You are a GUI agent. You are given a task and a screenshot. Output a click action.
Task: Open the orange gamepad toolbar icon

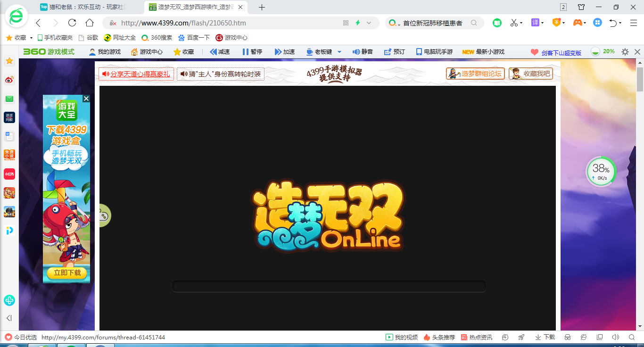tap(577, 23)
